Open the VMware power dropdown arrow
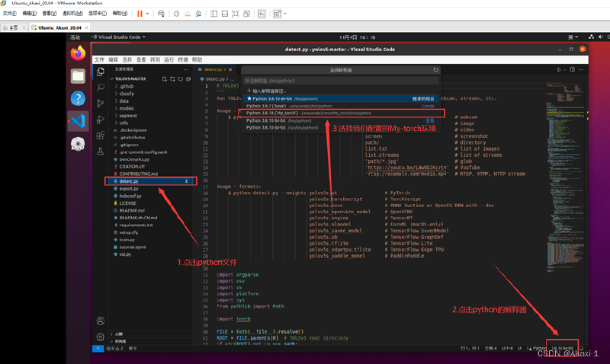 [x=147, y=14]
